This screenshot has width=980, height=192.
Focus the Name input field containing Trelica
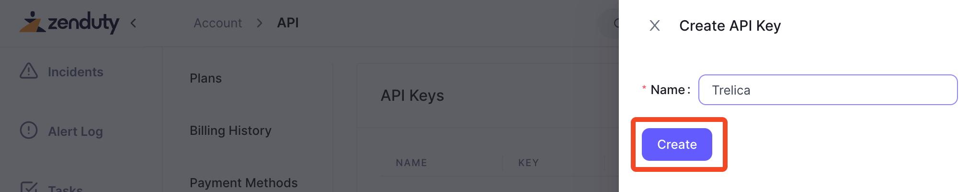(x=828, y=90)
